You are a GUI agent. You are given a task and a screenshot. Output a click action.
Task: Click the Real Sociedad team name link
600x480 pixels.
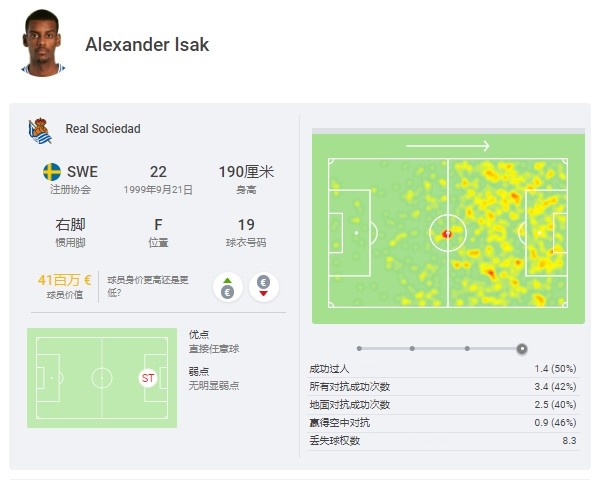tap(103, 129)
